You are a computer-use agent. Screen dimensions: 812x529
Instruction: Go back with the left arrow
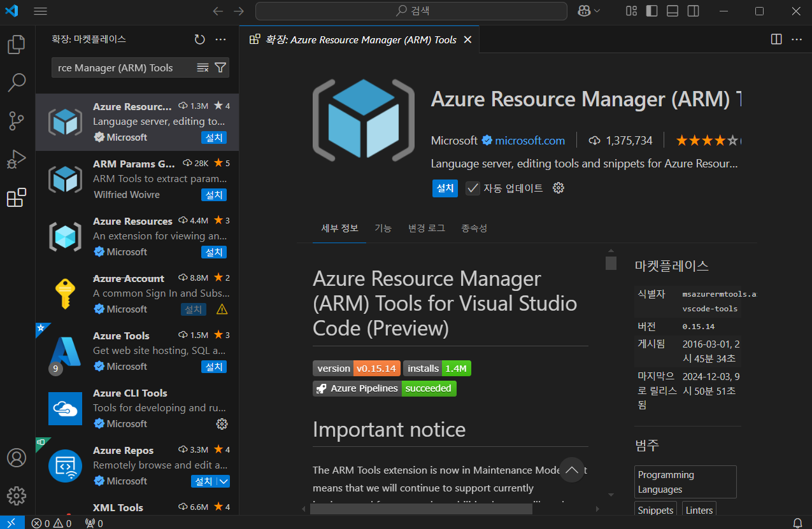pos(218,11)
